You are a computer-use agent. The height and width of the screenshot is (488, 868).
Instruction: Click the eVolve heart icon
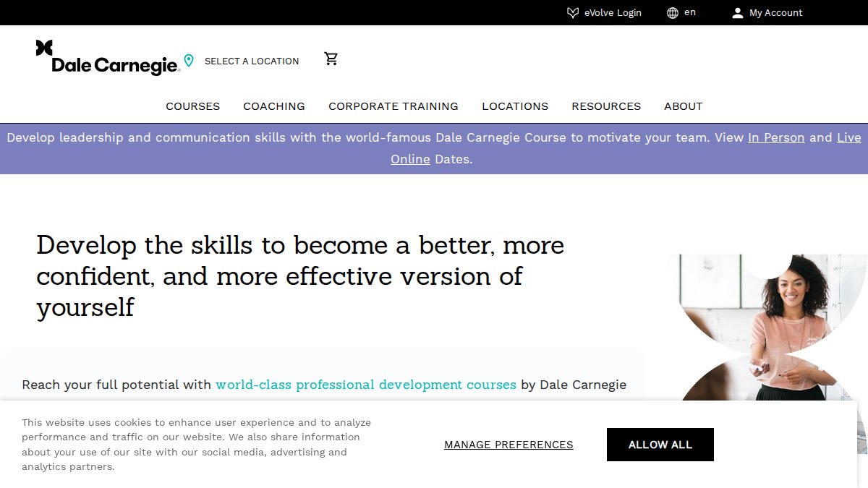pyautogui.click(x=573, y=13)
